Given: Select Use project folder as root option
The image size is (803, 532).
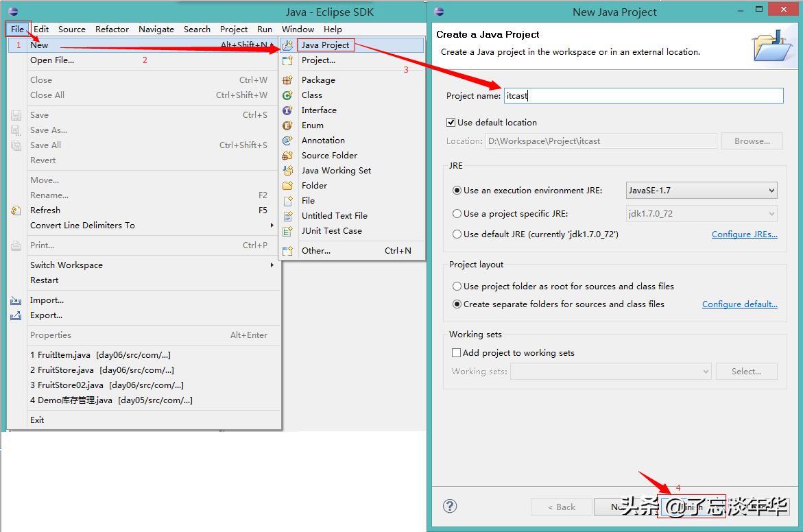Looking at the screenshot, I should tap(457, 287).
